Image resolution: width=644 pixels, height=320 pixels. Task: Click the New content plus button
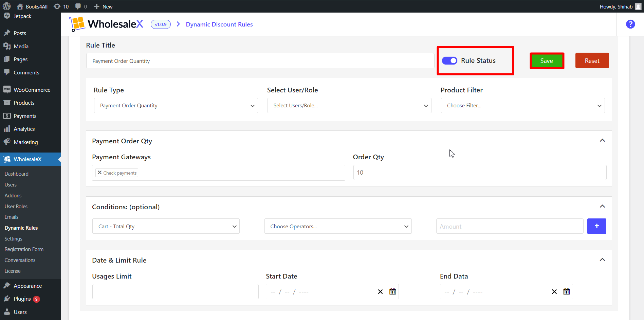(x=103, y=6)
